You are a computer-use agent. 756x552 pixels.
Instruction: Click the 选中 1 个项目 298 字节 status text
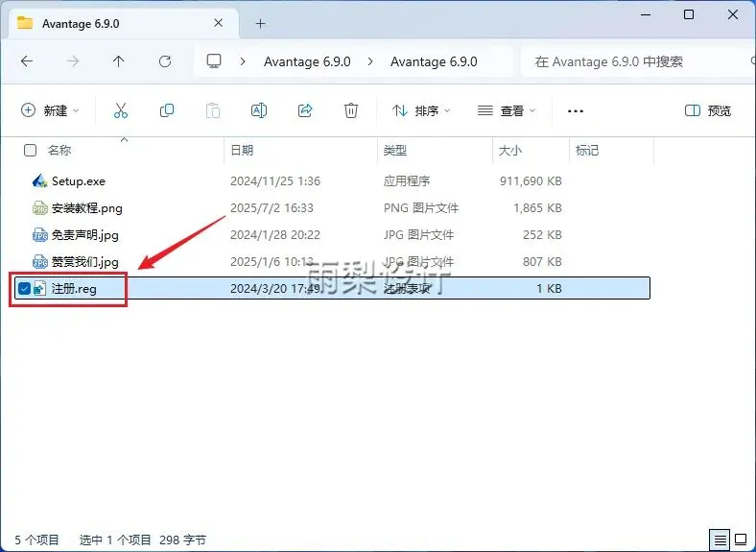pyautogui.click(x=143, y=540)
